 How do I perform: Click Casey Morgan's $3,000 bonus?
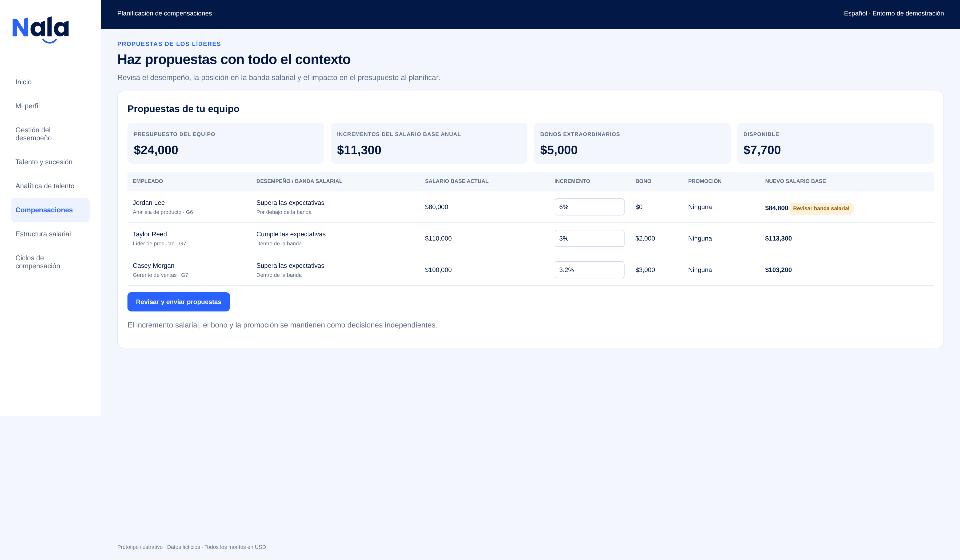point(645,270)
